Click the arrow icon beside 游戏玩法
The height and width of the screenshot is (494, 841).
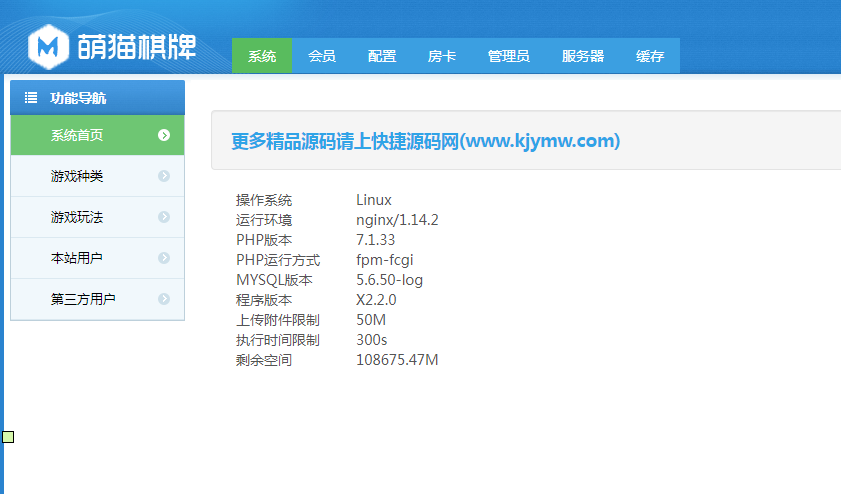pos(164,217)
